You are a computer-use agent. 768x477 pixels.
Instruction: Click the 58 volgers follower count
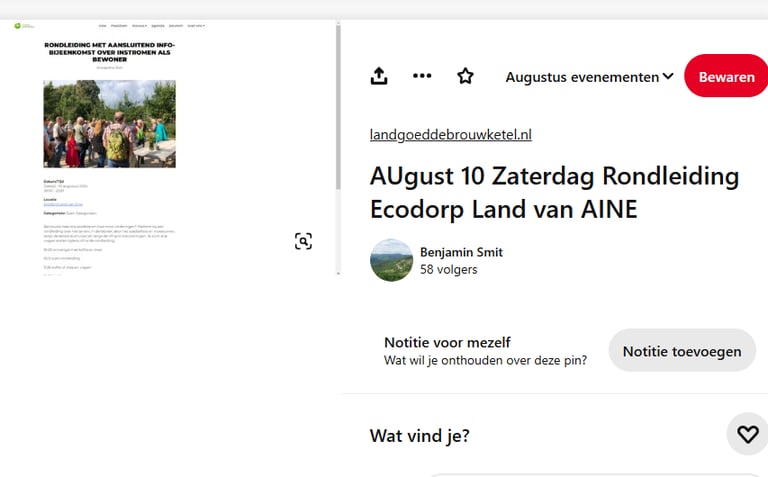point(448,270)
